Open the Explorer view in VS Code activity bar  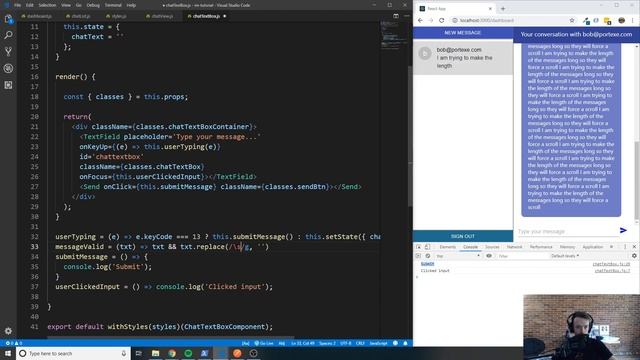coord(8,19)
